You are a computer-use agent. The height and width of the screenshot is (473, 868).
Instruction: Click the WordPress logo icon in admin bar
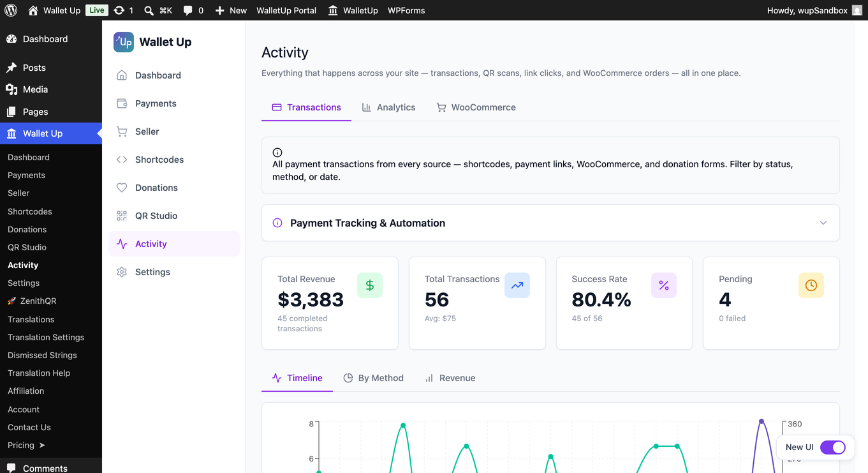pos(11,10)
